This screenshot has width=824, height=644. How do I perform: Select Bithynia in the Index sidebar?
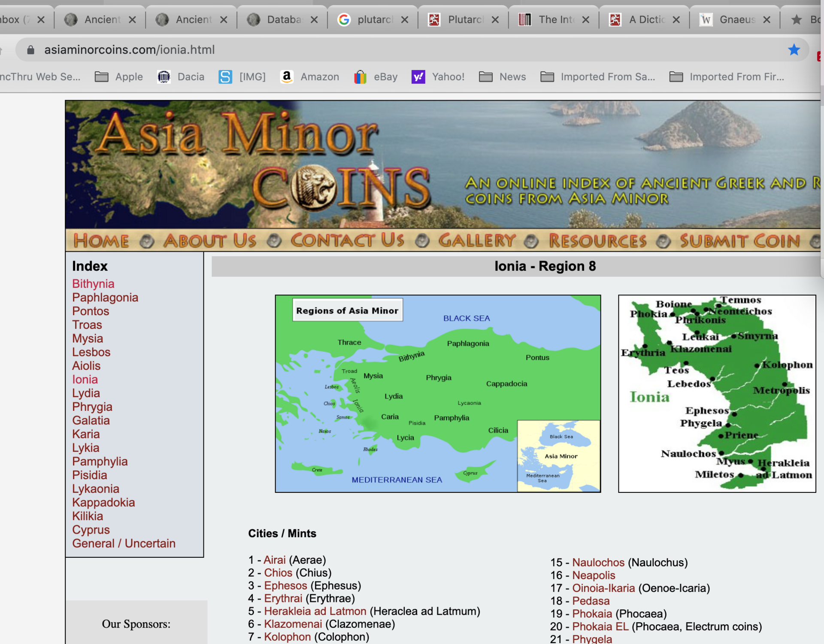point(93,284)
